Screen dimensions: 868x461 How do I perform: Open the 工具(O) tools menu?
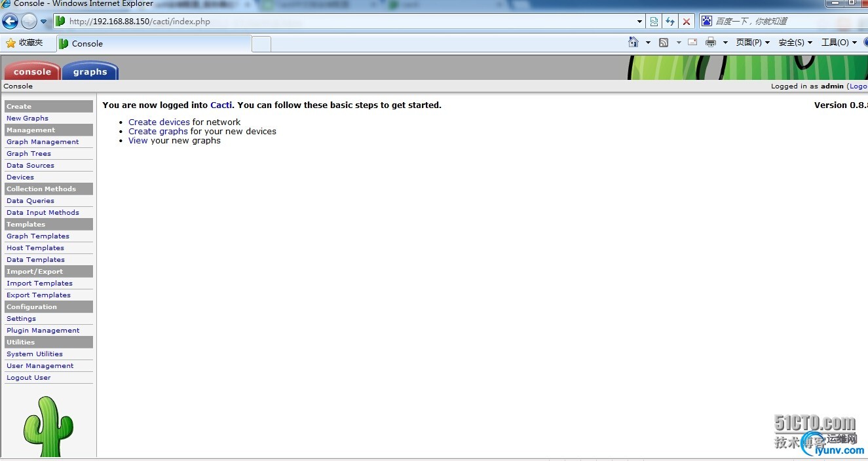coord(839,43)
